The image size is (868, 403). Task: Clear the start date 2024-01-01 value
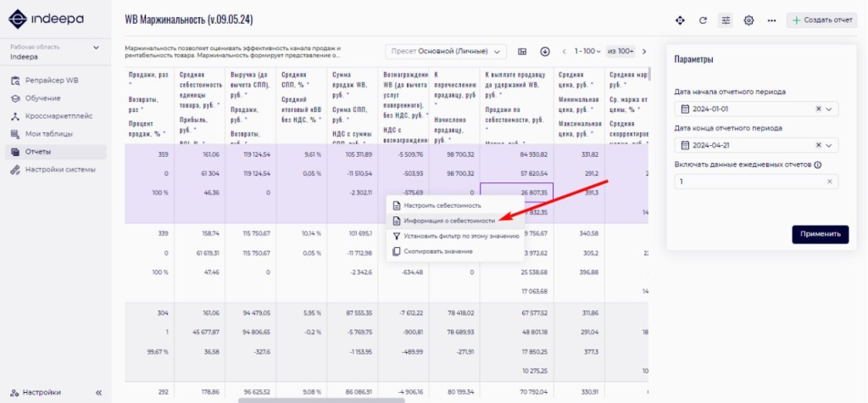click(x=818, y=109)
